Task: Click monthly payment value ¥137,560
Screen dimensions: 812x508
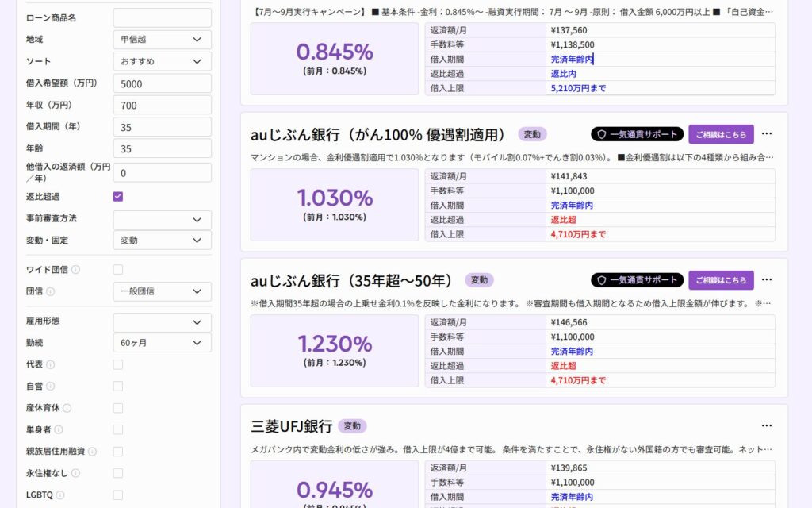Action: [x=569, y=30]
